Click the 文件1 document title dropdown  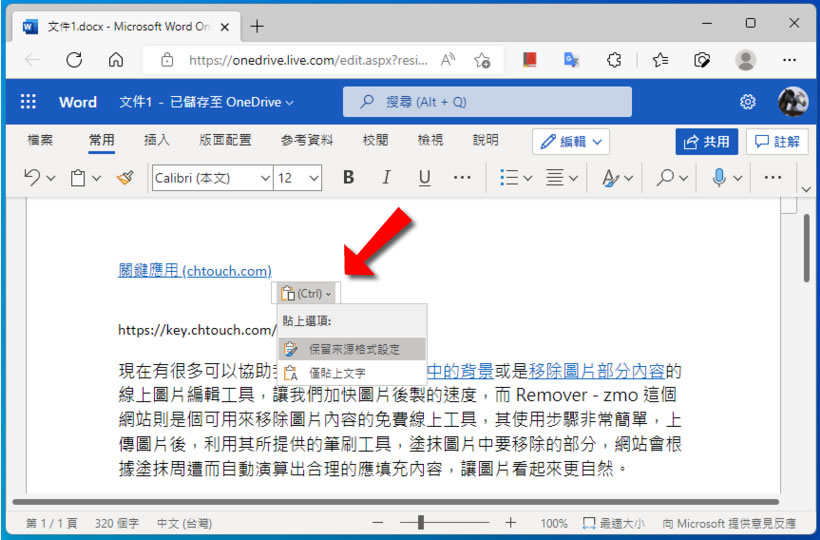(206, 102)
